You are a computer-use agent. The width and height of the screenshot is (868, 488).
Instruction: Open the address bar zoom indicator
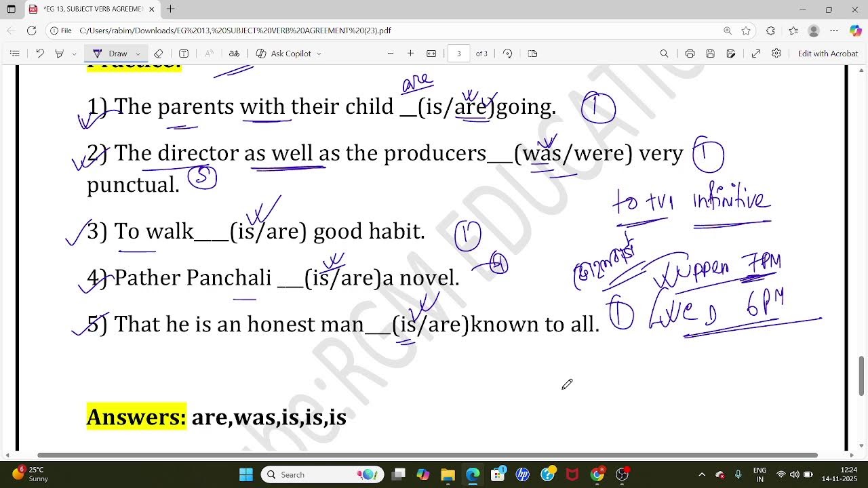[x=728, y=30]
